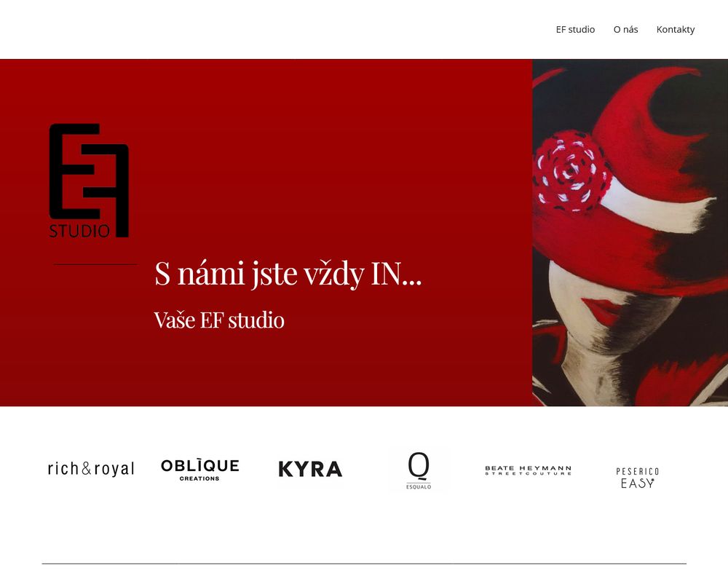
Task: Open the Kontakty navigation link
Action: [675, 29]
